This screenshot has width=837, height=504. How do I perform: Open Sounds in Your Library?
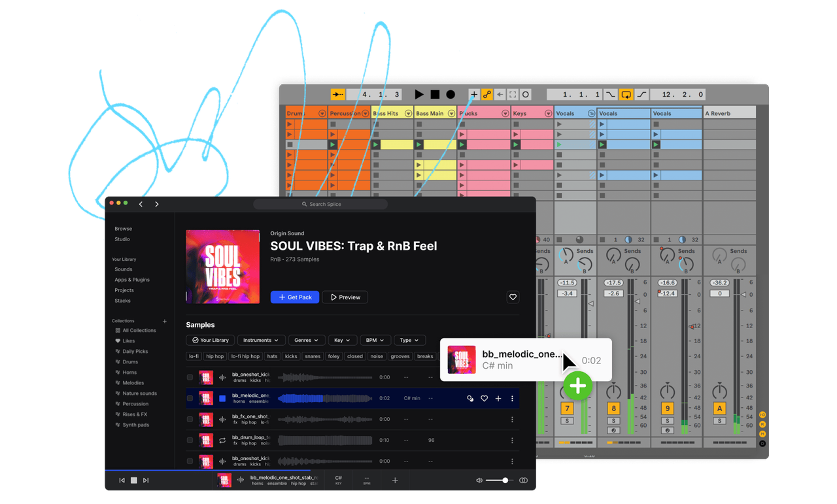(124, 269)
